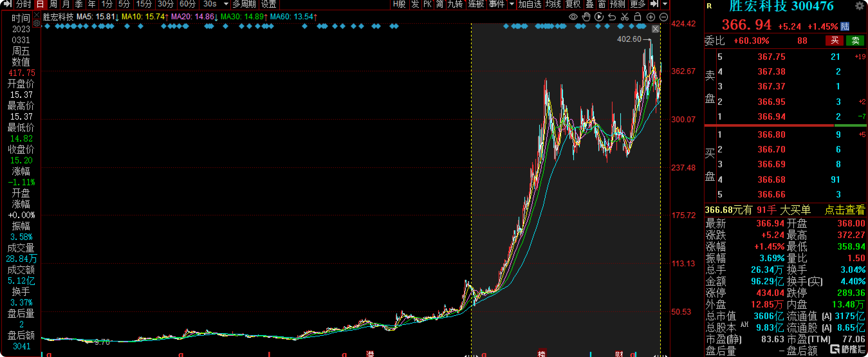868x357 pixels.
Task: Click the undo arrow icon
Action: pyautogui.click(x=612, y=17)
